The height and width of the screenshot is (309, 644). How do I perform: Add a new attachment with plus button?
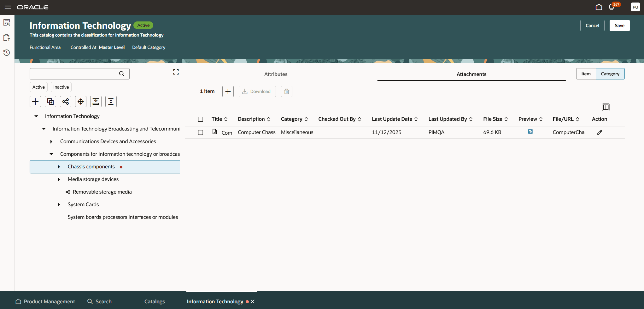pyautogui.click(x=228, y=91)
